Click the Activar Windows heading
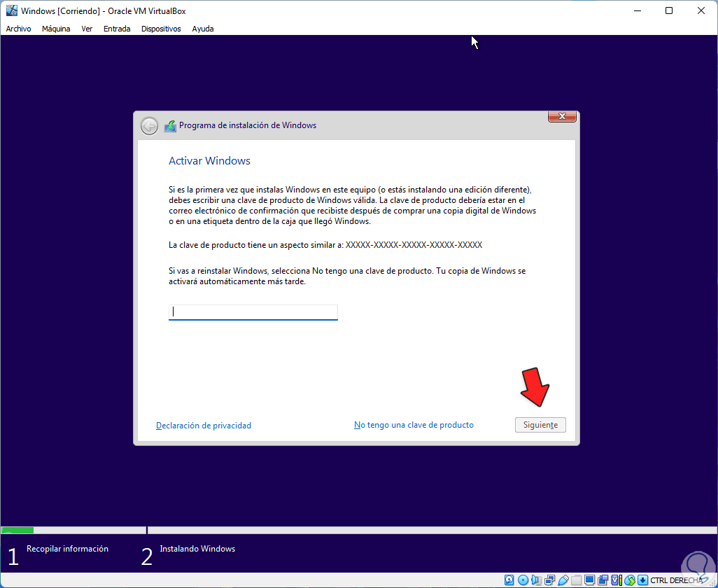This screenshot has height=588, width=718. (x=210, y=161)
